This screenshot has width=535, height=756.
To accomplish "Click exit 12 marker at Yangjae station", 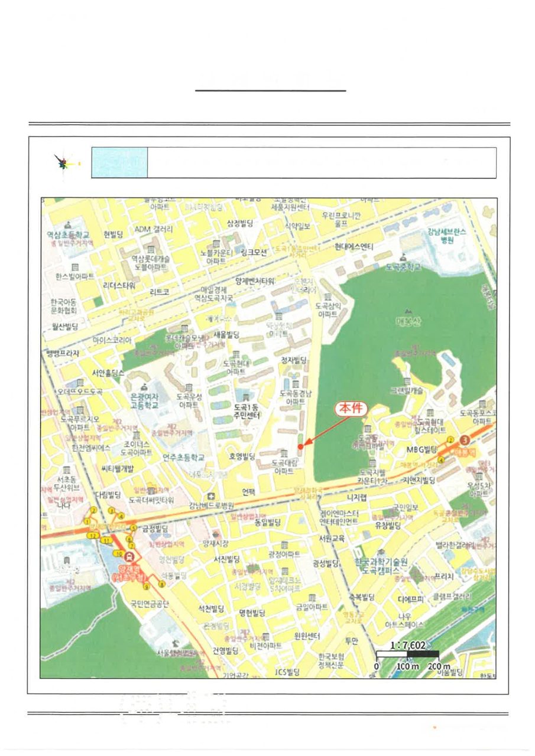I will coord(93,535).
